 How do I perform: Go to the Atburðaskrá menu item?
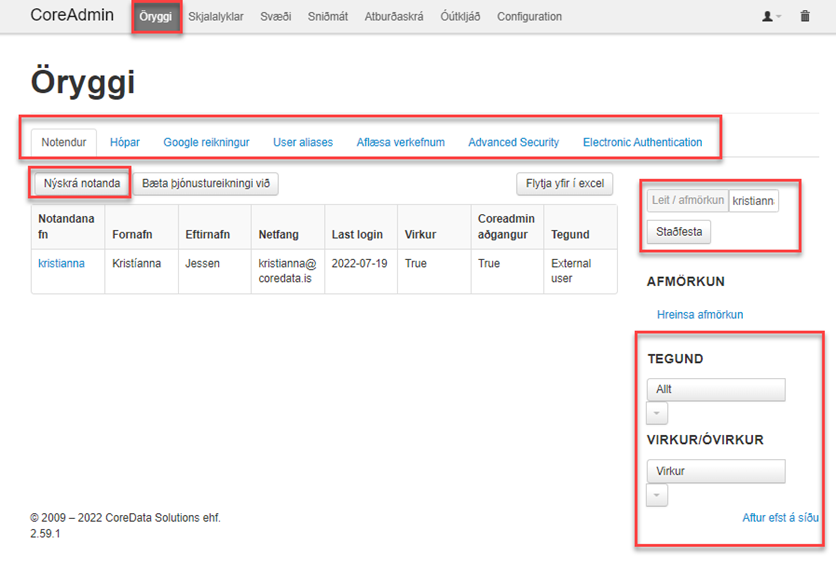tap(394, 17)
